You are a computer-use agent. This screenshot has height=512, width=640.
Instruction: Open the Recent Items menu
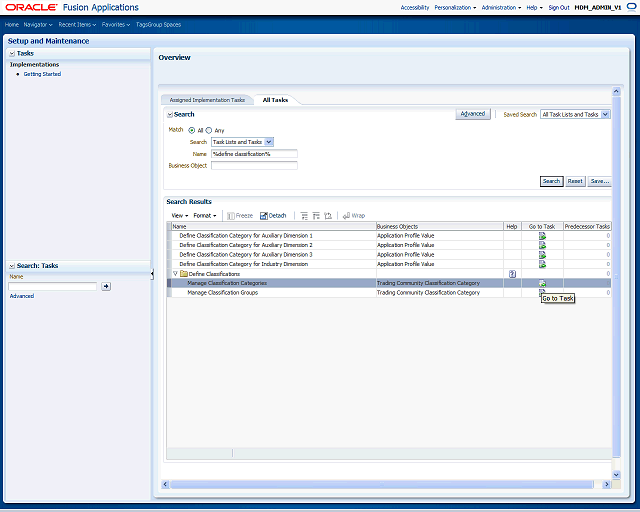click(77, 24)
